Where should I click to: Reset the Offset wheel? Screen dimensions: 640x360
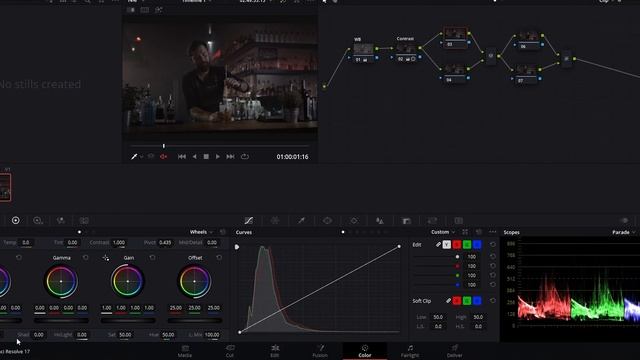click(x=219, y=258)
